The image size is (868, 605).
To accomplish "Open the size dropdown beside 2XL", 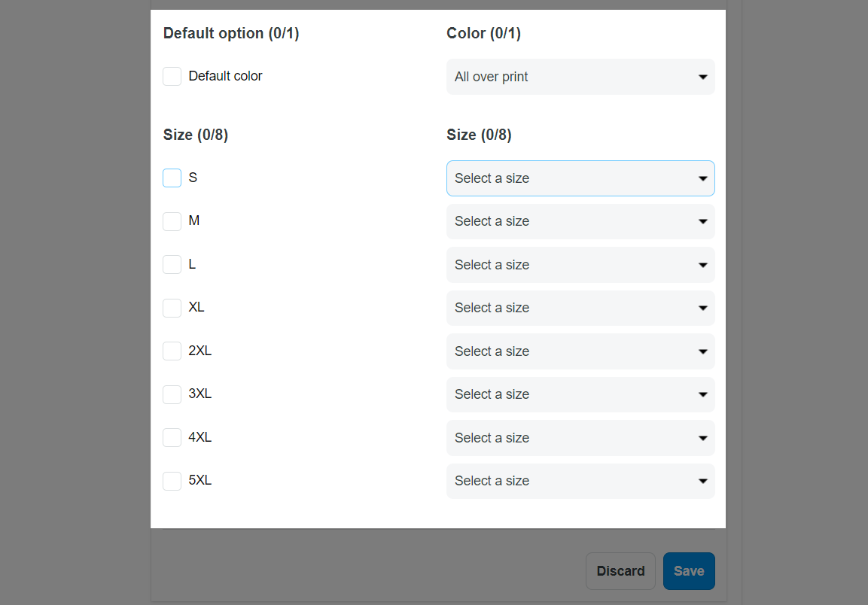I will (580, 351).
